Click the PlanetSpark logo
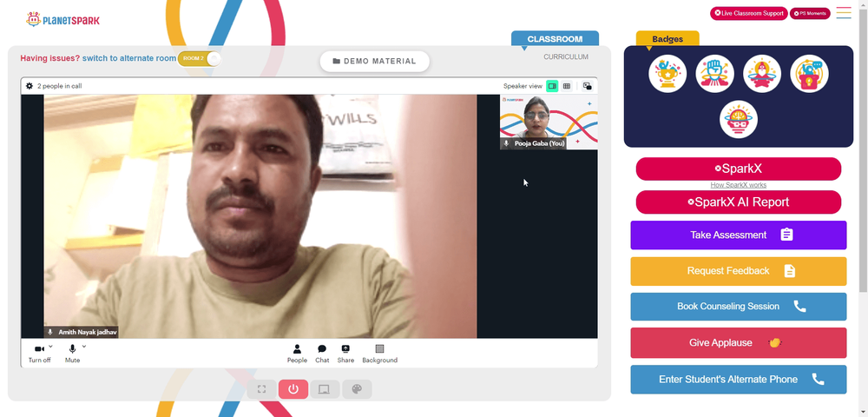868x417 pixels. pyautogui.click(x=62, y=20)
